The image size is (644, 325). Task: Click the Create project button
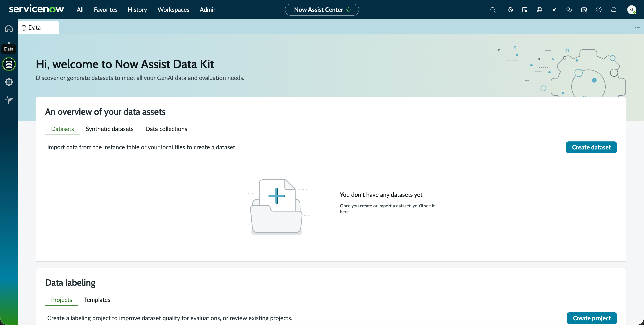(x=592, y=318)
